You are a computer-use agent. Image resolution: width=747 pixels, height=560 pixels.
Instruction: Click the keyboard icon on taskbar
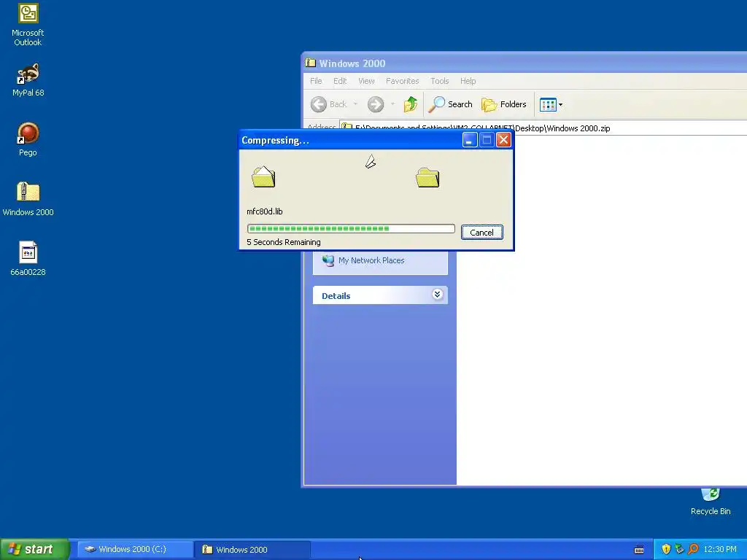click(639, 550)
